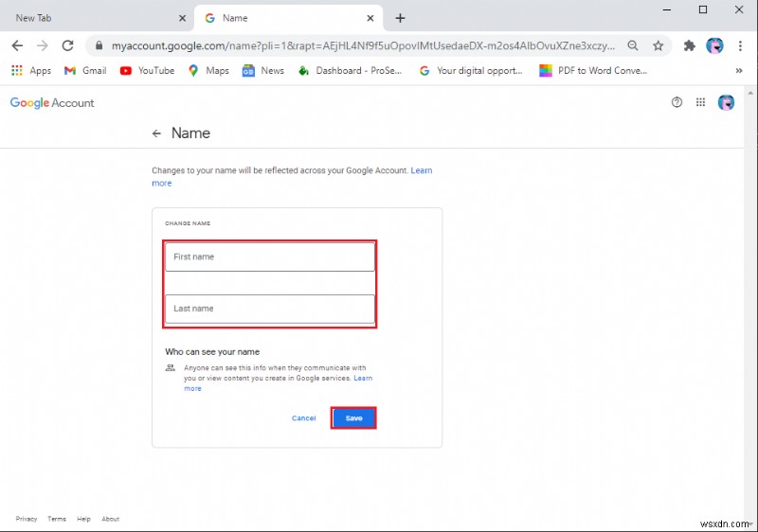Open the Maps bookmark
The image size is (758, 532).
pyautogui.click(x=208, y=70)
